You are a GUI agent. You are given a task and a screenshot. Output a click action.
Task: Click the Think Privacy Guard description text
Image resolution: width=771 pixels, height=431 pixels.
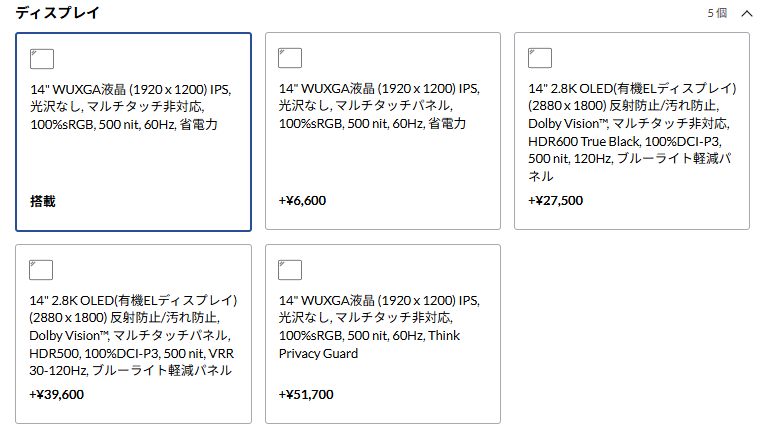[x=379, y=327]
